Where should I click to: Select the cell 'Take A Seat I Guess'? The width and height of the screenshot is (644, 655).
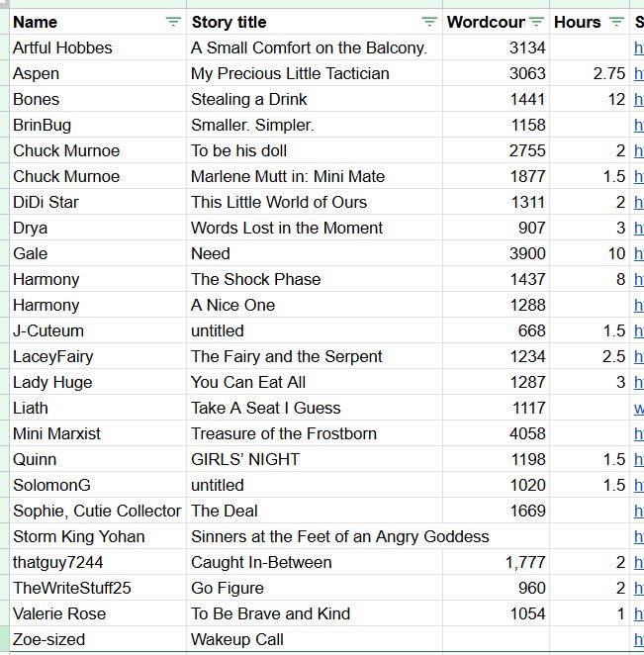click(315, 408)
